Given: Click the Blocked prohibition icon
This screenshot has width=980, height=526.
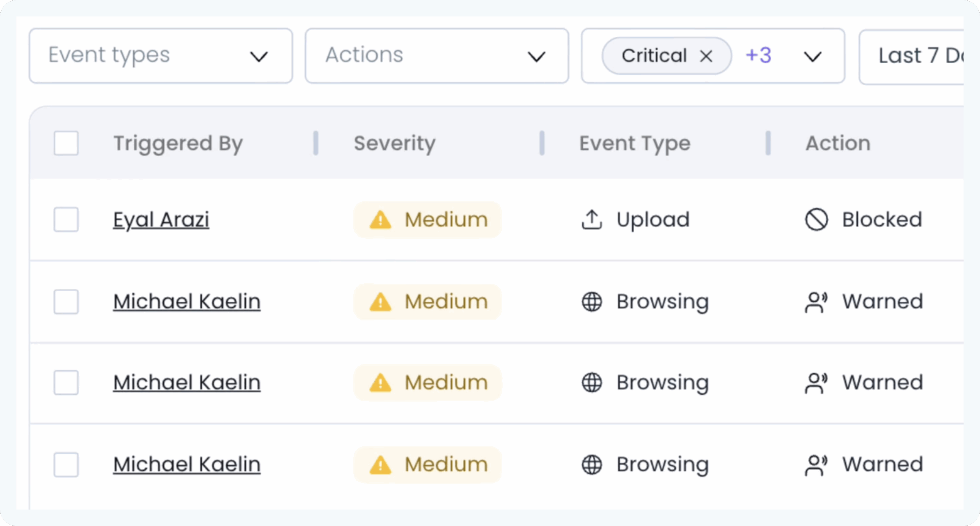Looking at the screenshot, I should [x=816, y=220].
